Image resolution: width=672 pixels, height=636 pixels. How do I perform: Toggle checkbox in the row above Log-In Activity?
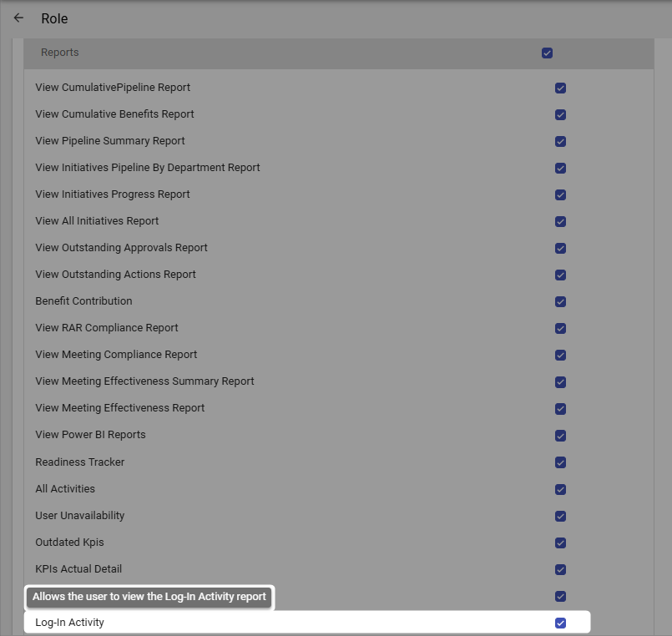click(x=560, y=597)
